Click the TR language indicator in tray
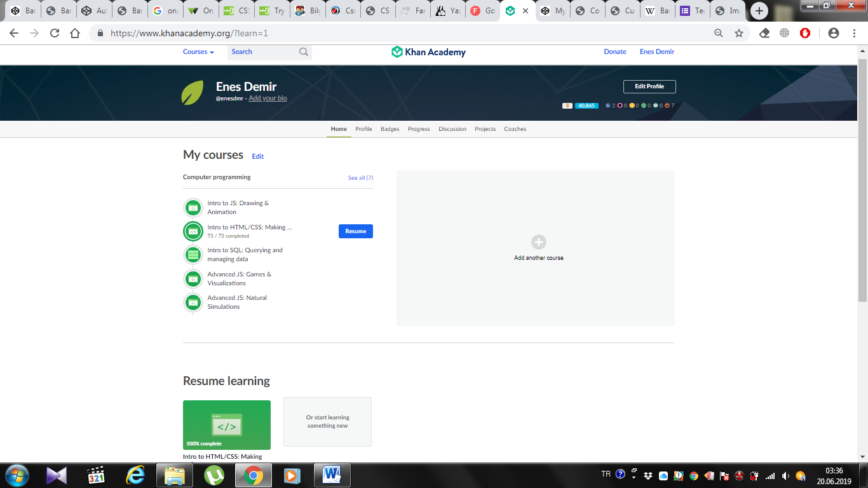The image size is (868, 488). pyautogui.click(x=606, y=474)
